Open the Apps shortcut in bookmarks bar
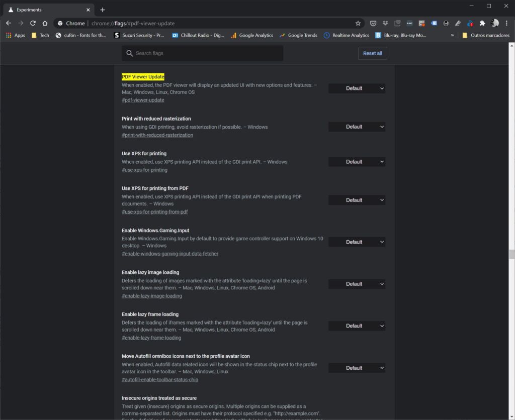This screenshot has width=515, height=420. click(x=15, y=35)
